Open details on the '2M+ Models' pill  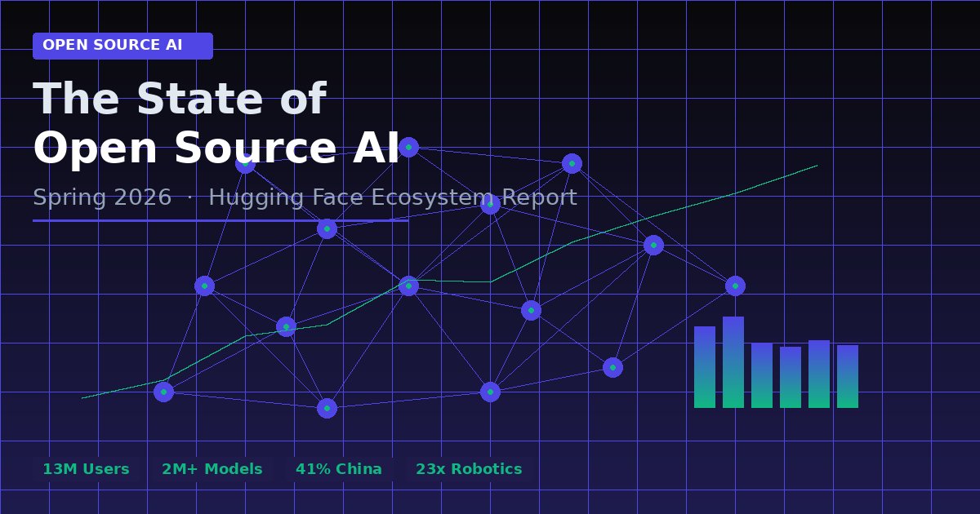point(212,468)
